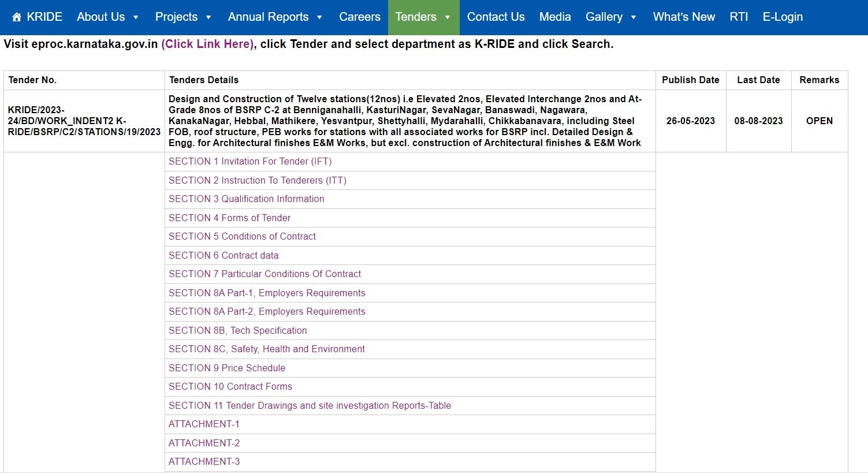Open SECTION 11 Tender Drawings link
This screenshot has height=474, width=868.
coord(310,406)
